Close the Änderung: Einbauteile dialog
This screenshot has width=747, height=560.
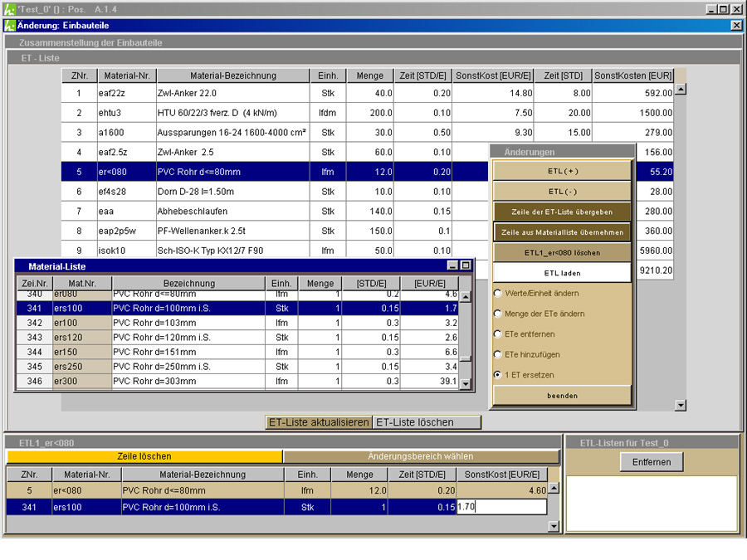(x=736, y=25)
